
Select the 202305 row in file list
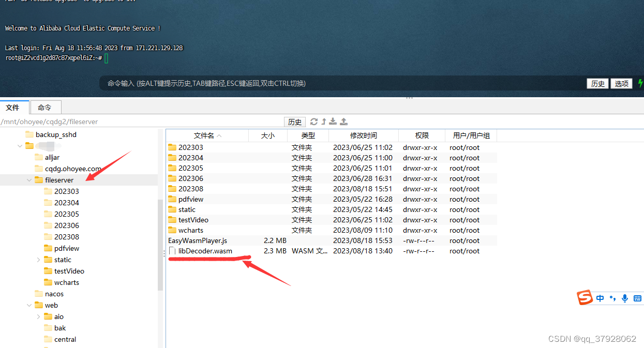pos(332,168)
